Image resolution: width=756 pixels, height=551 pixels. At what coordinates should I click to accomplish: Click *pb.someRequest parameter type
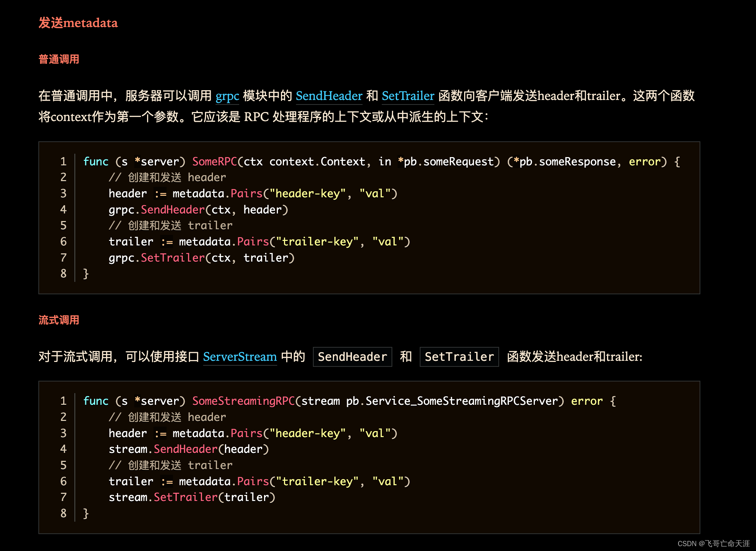click(446, 162)
